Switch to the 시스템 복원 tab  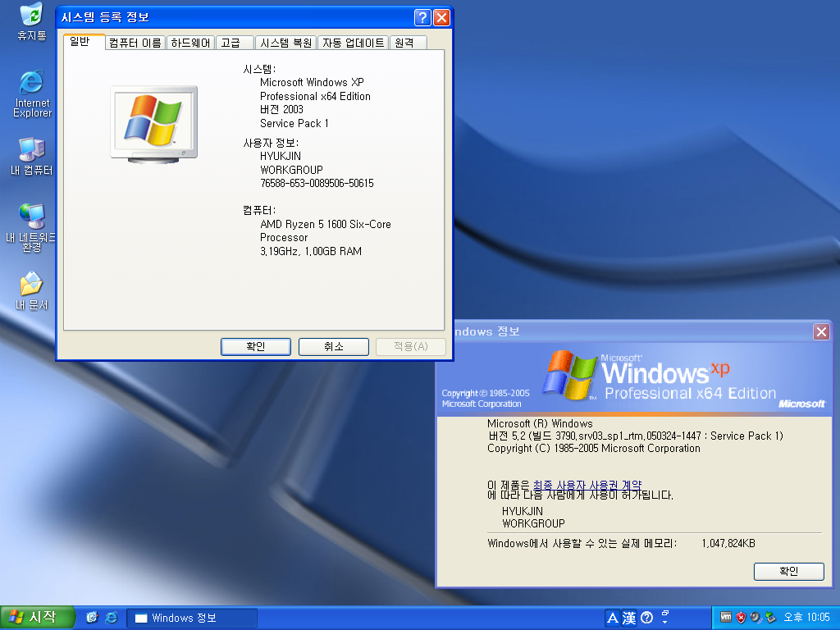286,43
